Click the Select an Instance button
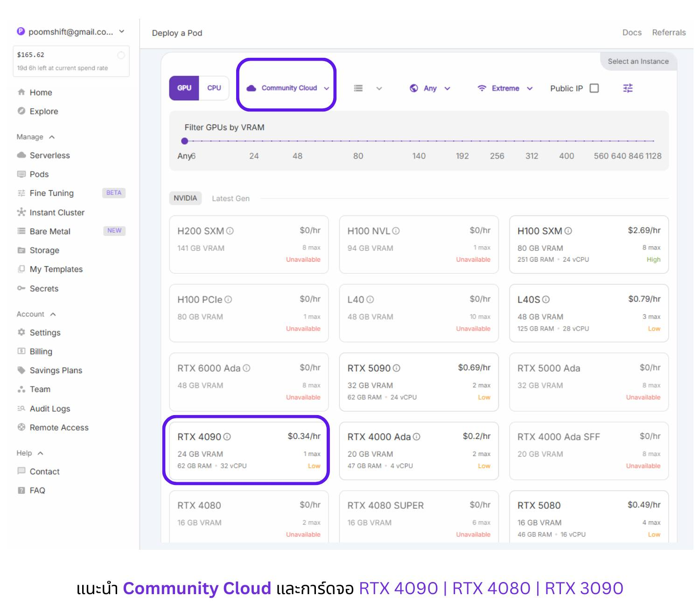Screen dimensions: 700x610 tap(638, 61)
